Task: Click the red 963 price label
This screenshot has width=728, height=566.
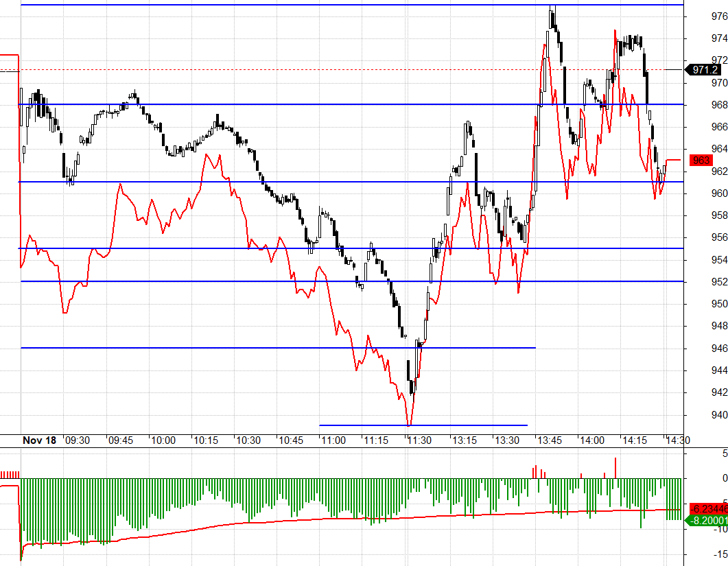Action: [702, 161]
